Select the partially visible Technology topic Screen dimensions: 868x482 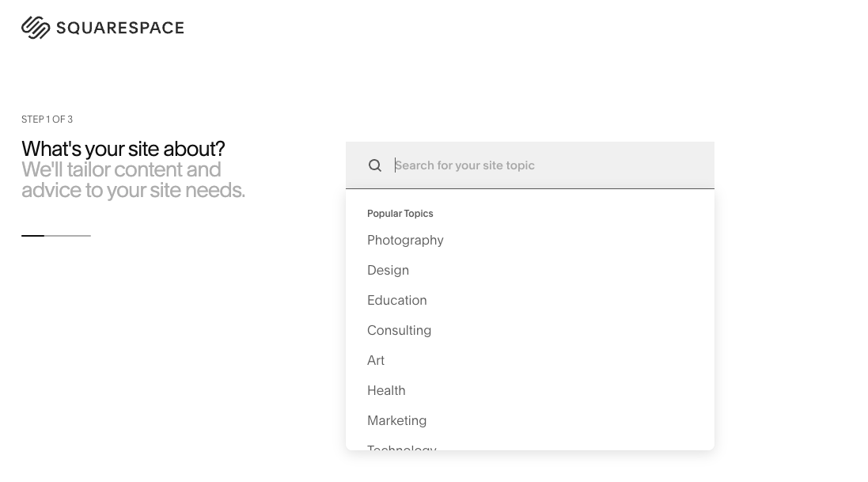pos(401,447)
